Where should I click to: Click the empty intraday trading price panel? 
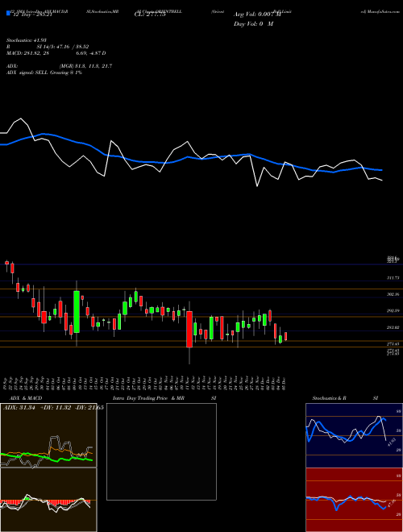click(161, 451)
